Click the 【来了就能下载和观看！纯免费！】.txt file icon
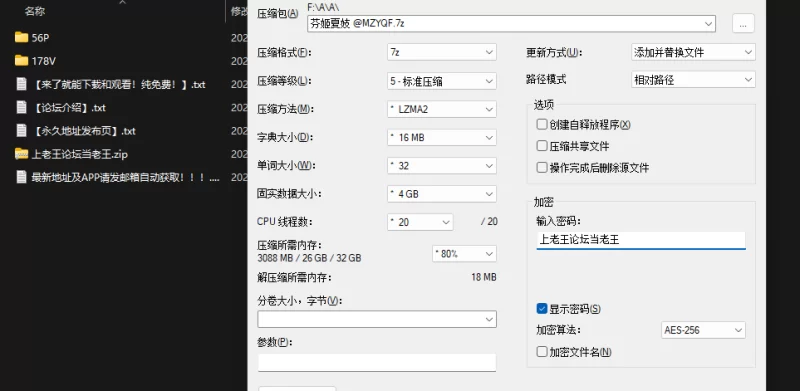The image size is (800, 391). point(21,84)
